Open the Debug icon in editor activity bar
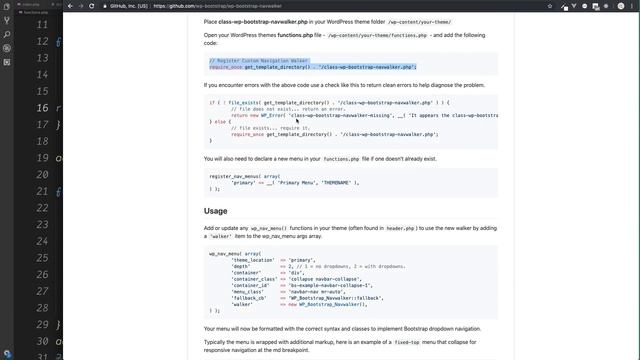This screenshot has width=640, height=360. pyautogui.click(x=7, y=48)
